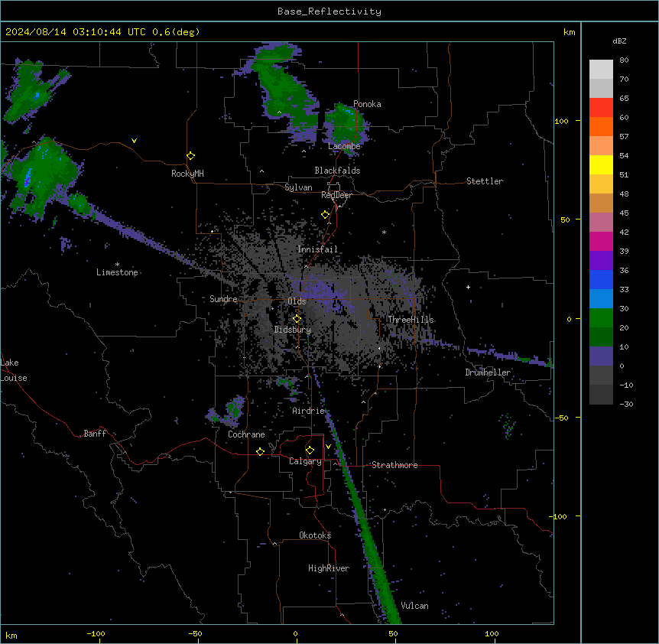Image resolution: width=659 pixels, height=644 pixels.
Task: Click the red 60-65 dBZ legend swatch
Action: pyautogui.click(x=601, y=108)
